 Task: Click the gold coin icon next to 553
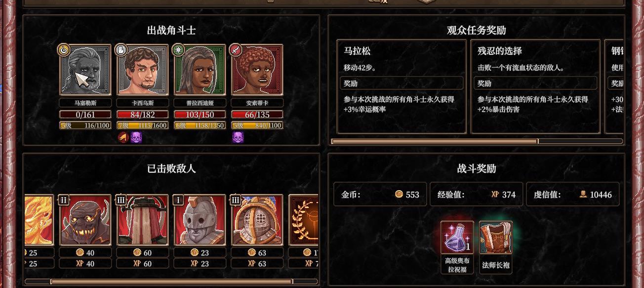tap(399, 194)
